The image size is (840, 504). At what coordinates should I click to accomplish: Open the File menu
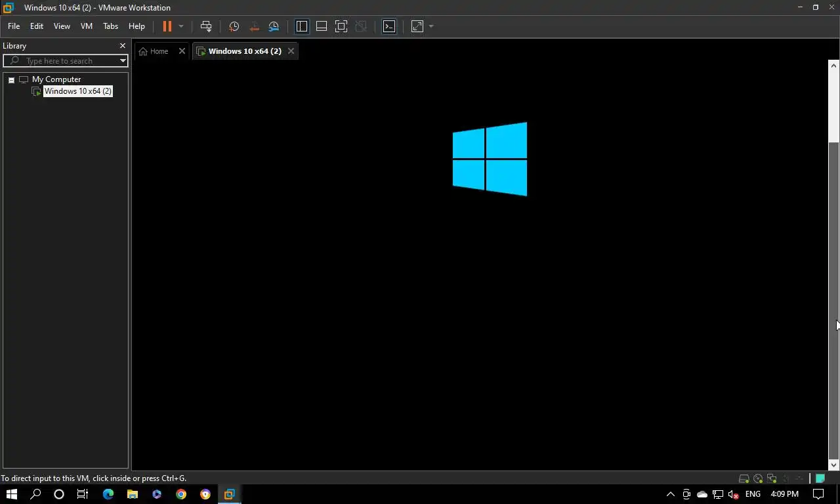point(14,26)
